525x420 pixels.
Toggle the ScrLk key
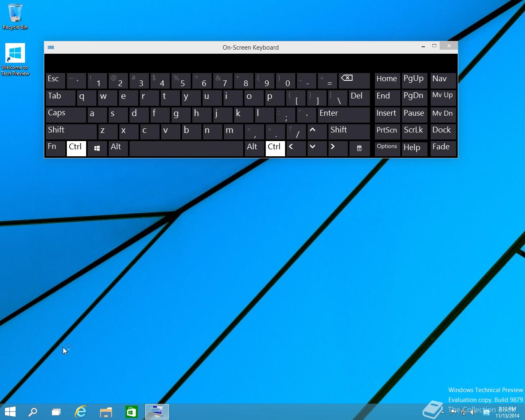click(414, 132)
